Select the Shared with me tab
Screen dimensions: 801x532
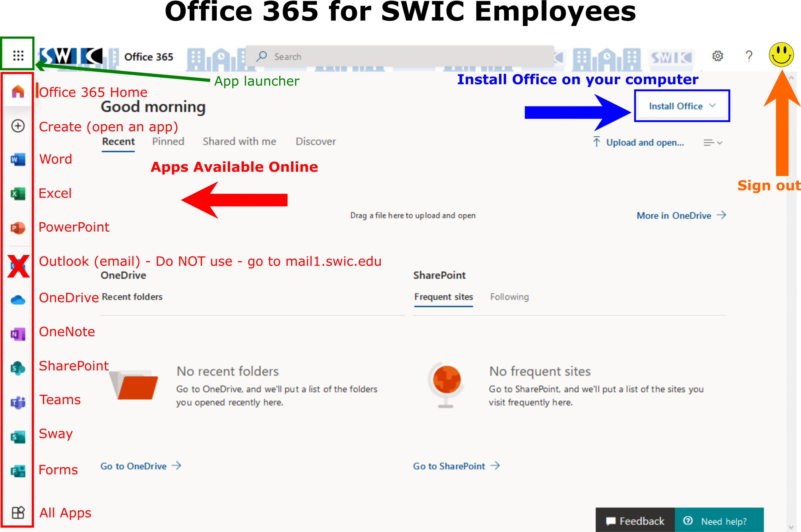point(239,141)
